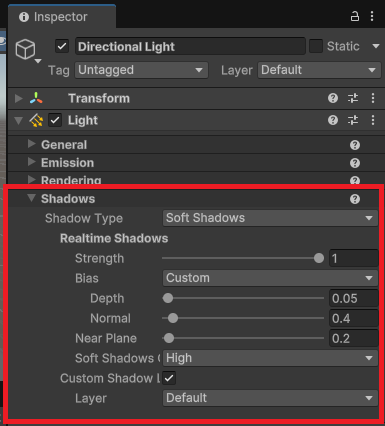The width and height of the screenshot is (385, 426).
Task: Expand the Transform component foldout
Action: click(x=19, y=98)
